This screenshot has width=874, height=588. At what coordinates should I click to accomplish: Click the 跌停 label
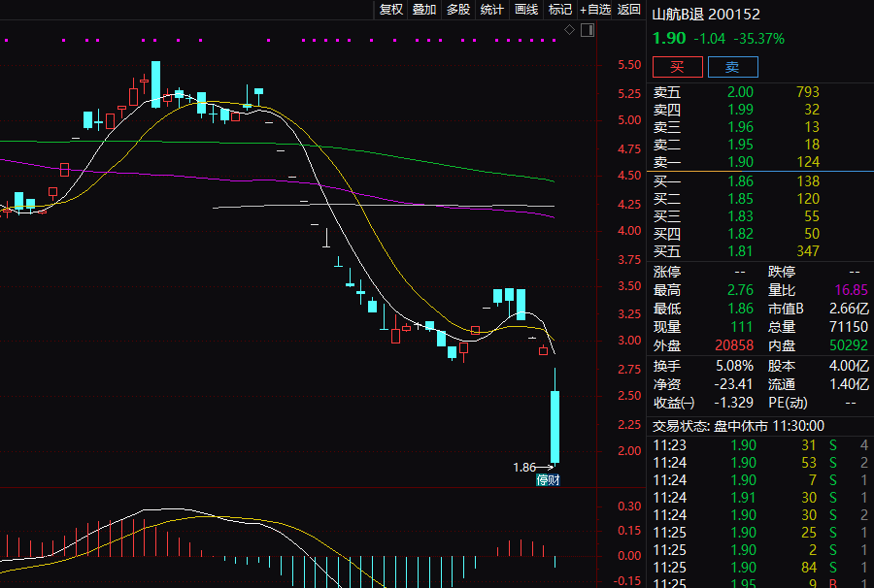(x=782, y=272)
